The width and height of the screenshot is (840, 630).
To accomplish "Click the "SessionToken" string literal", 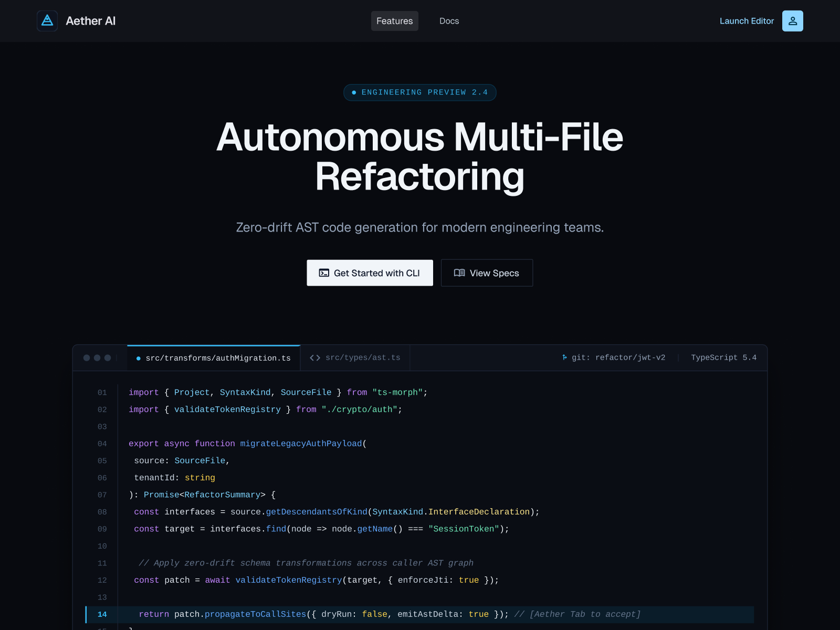I will tap(464, 529).
